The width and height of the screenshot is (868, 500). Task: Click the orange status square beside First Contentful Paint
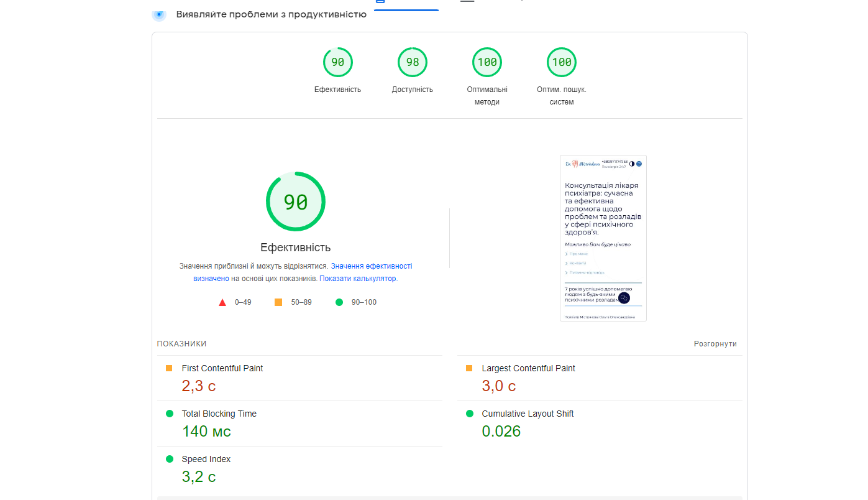169,368
